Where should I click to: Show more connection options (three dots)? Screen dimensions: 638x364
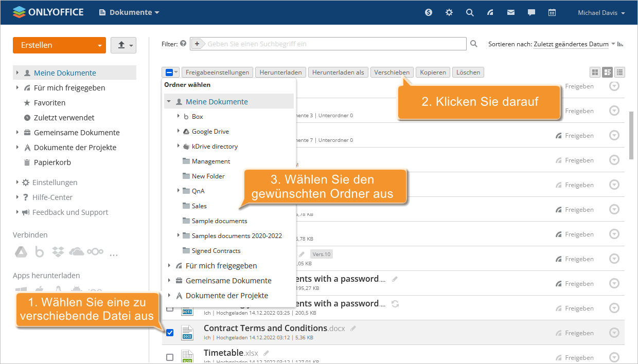click(114, 254)
